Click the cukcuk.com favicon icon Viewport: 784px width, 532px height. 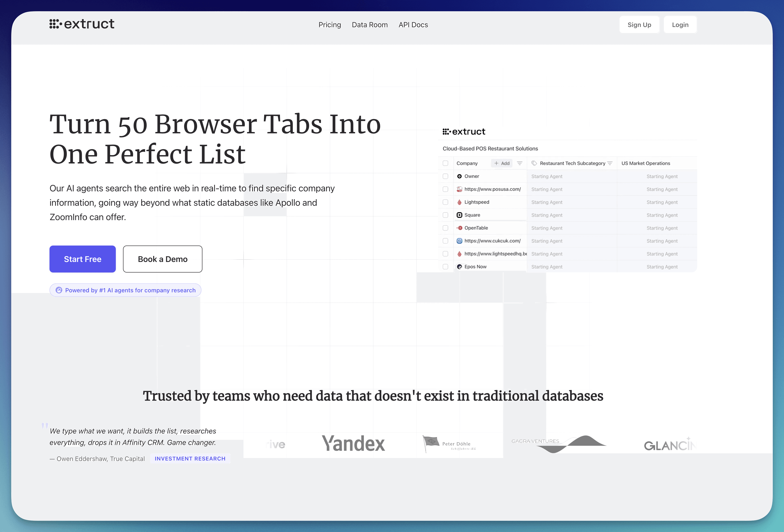[x=459, y=241]
